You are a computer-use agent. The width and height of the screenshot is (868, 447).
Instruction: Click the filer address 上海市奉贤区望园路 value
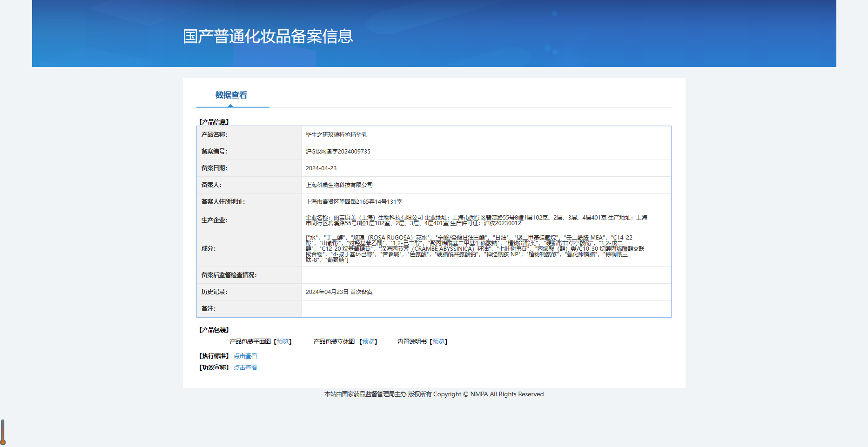tap(354, 202)
